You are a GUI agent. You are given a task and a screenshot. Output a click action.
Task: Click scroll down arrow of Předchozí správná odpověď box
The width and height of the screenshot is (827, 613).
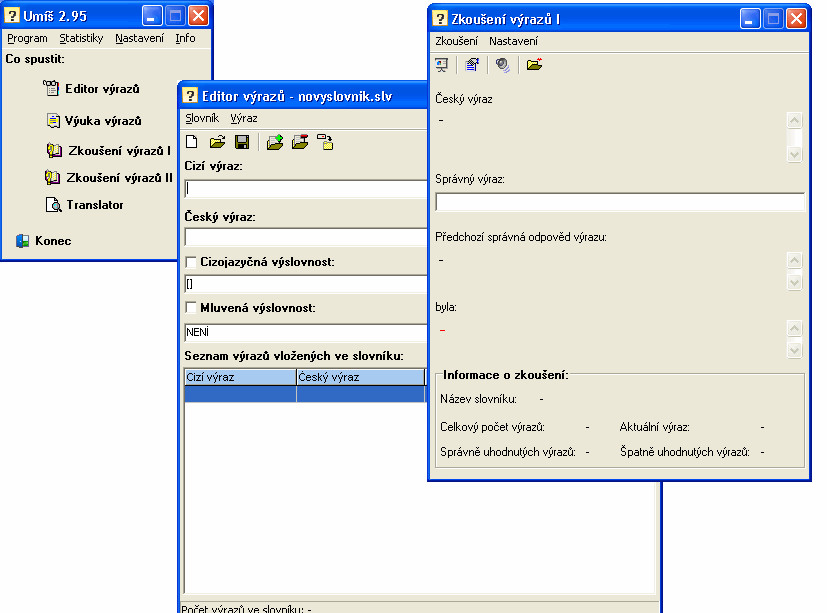[x=794, y=282]
